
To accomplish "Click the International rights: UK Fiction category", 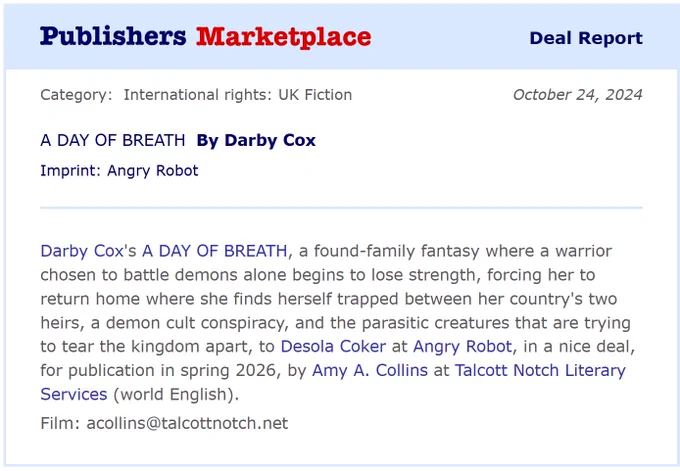I will [x=238, y=95].
